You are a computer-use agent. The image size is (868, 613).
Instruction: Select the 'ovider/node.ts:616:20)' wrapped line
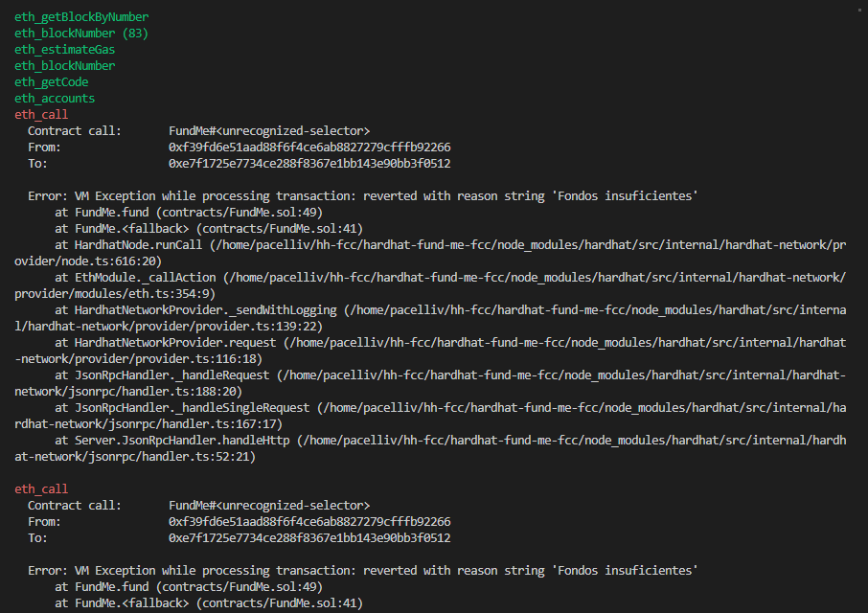88,261
